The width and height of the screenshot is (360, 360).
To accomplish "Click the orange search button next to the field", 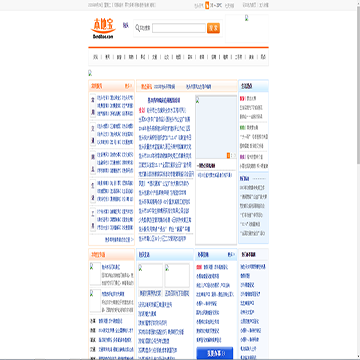I will click(213, 28).
